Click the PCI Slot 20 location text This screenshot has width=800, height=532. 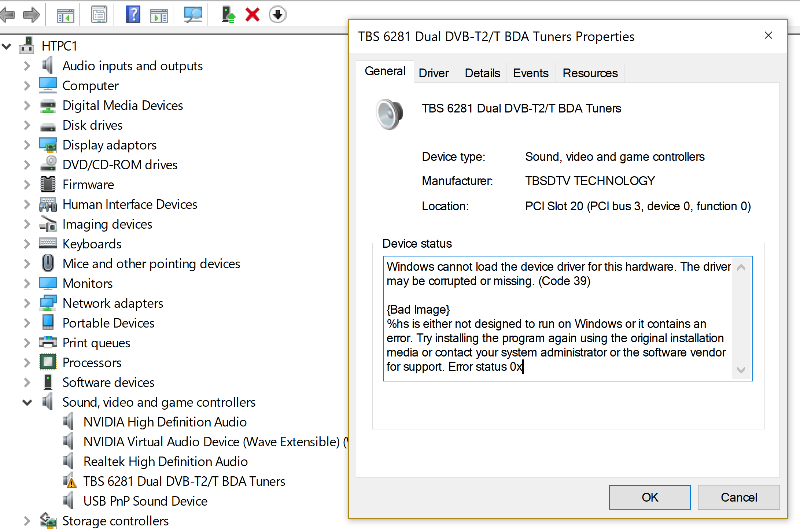638,206
